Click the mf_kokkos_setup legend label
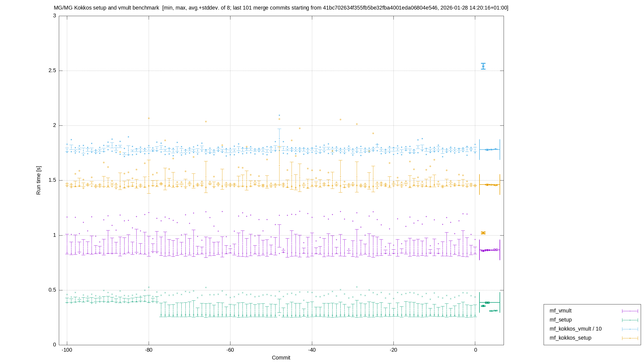 click(570, 338)
